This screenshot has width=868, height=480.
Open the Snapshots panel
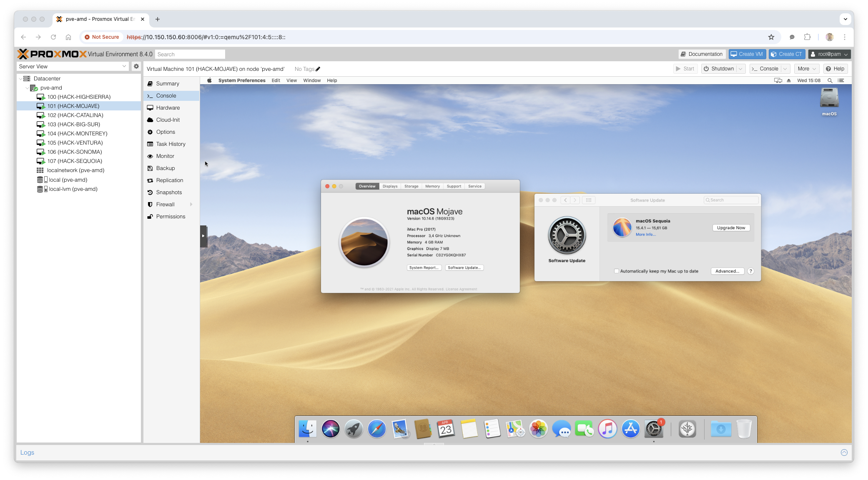[x=168, y=192]
